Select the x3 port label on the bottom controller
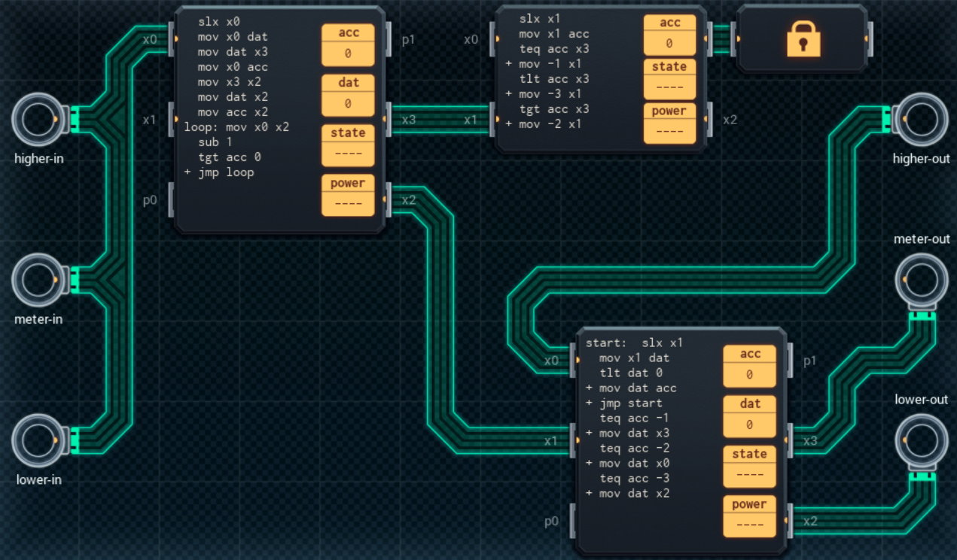The width and height of the screenshot is (957, 560). click(812, 441)
